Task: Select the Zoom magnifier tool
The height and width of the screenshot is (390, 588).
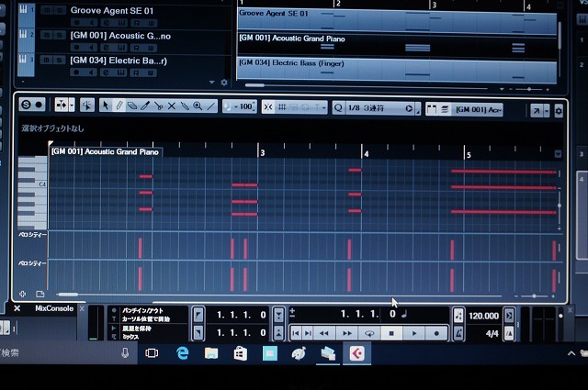Action: pyautogui.click(x=198, y=106)
